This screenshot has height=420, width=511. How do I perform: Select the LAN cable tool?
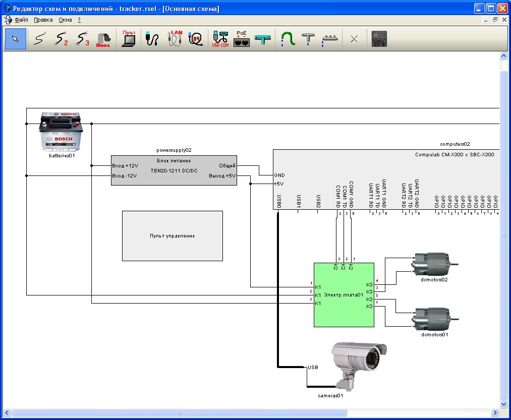pyautogui.click(x=175, y=39)
